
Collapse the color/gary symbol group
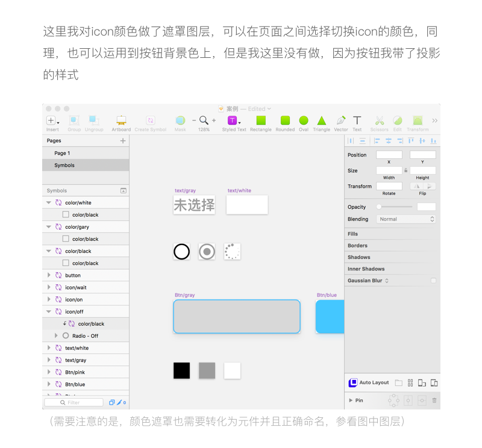[x=49, y=227]
